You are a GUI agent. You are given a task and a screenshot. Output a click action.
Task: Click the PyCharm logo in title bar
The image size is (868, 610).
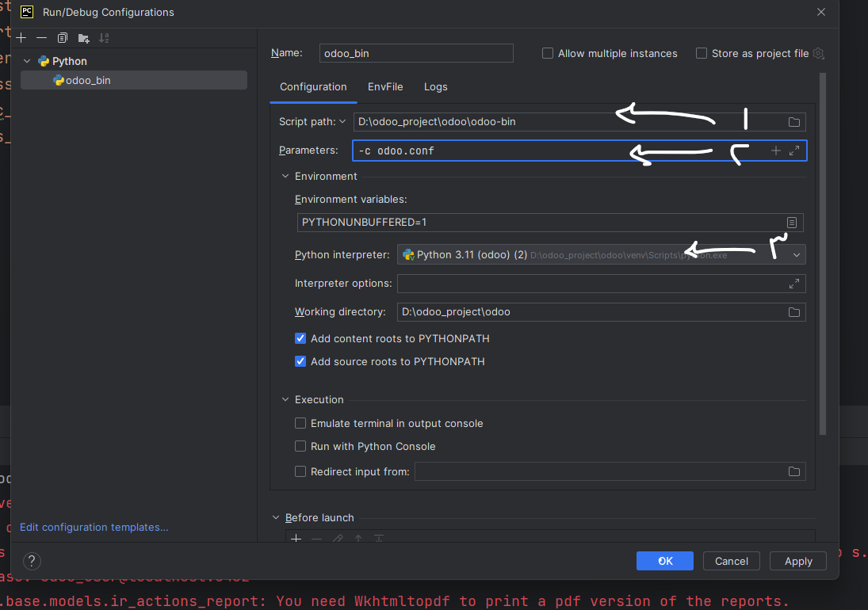tap(27, 12)
